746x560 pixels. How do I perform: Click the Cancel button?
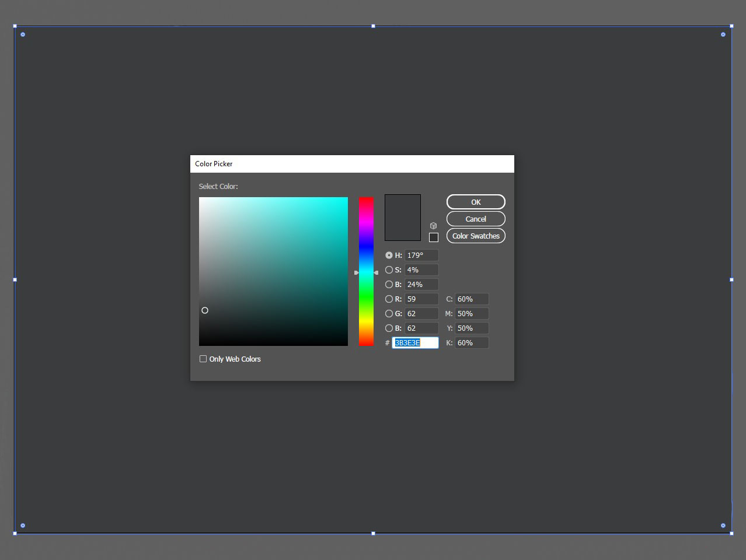coord(476,219)
